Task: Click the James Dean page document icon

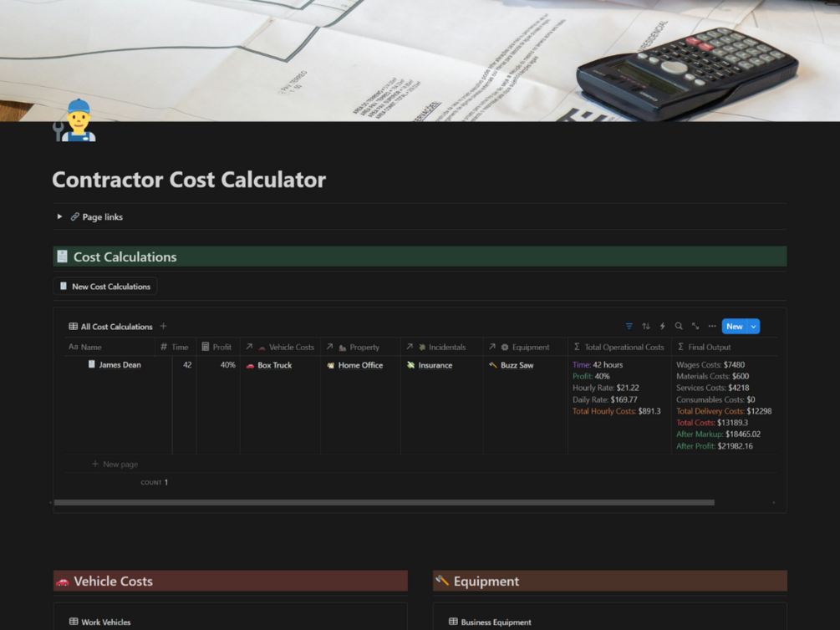Action: pos(92,364)
